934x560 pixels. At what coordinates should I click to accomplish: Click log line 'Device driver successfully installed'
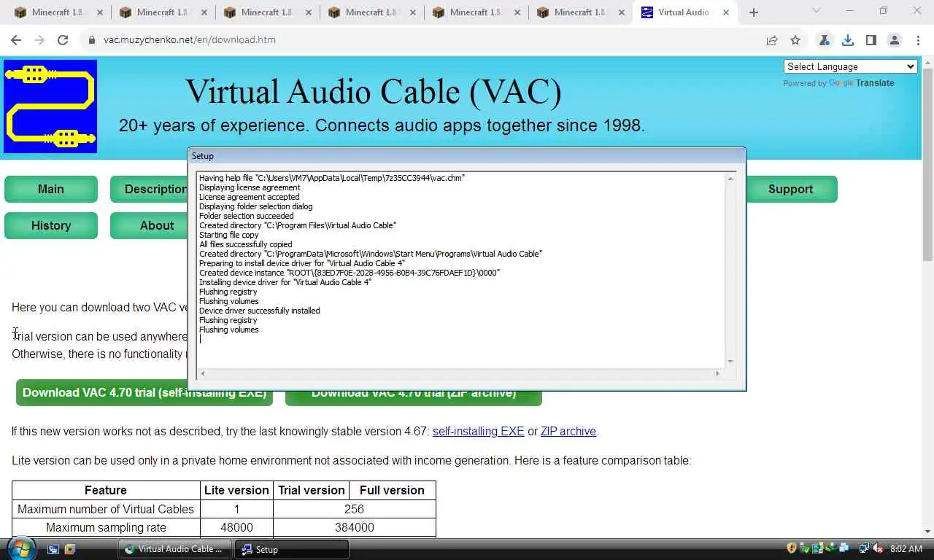coord(260,311)
